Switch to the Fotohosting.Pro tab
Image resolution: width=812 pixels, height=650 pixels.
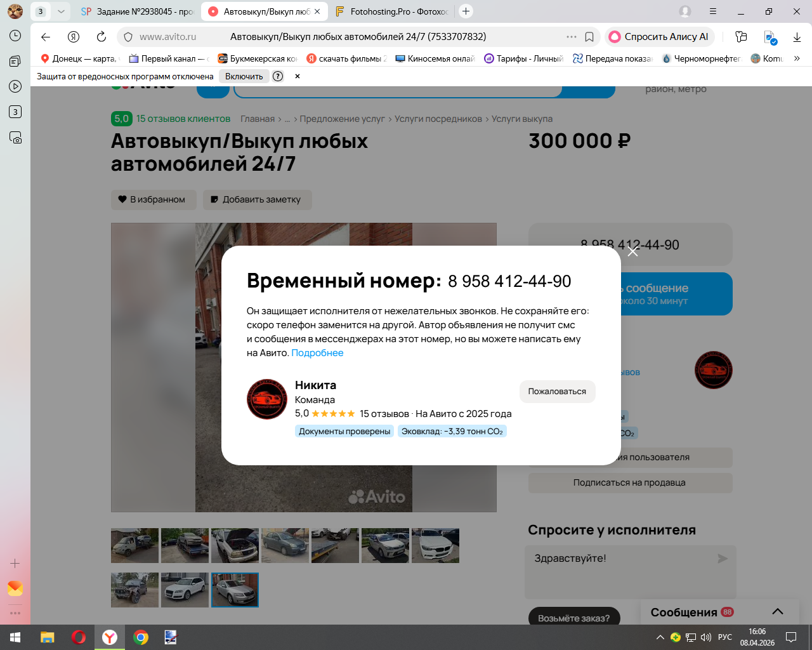391,11
